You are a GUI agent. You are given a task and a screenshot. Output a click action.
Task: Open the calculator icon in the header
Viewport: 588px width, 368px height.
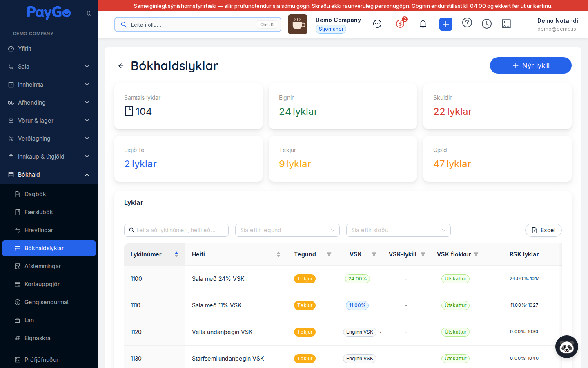(x=506, y=24)
